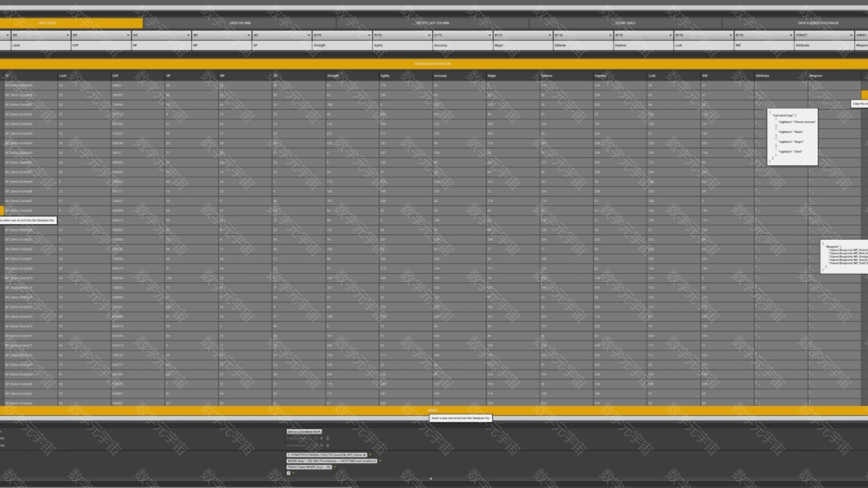
Task: Toggle the checkbox below the FROM query field
Action: pos(289,473)
